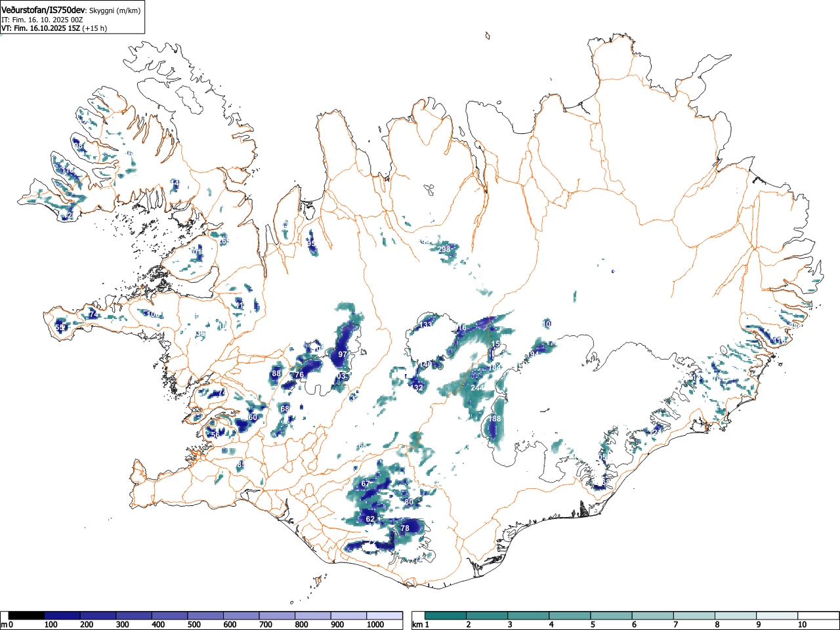Click the '78' visibility value on the map

pyautogui.click(x=405, y=528)
